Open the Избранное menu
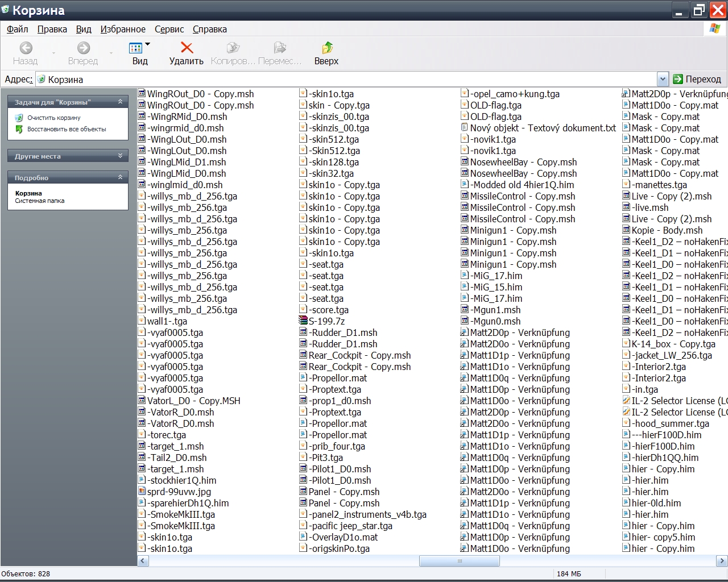The width and height of the screenshot is (728, 582). coord(123,29)
